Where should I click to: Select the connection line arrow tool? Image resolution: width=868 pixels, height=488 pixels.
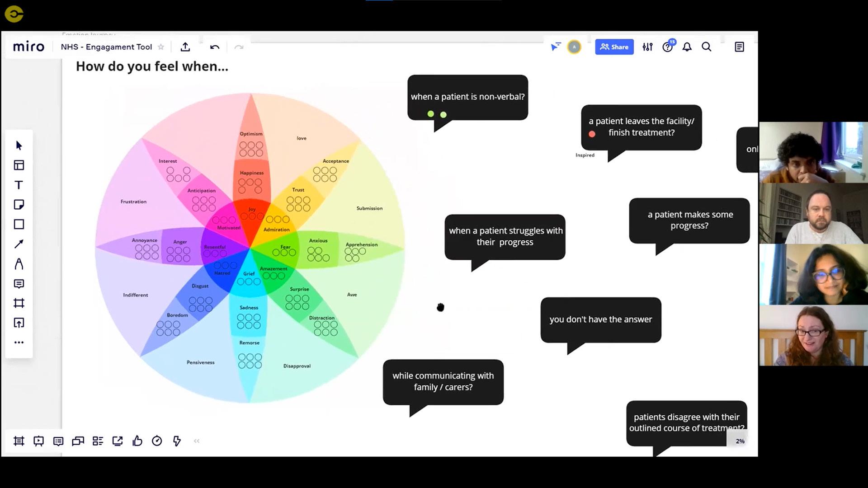(19, 244)
